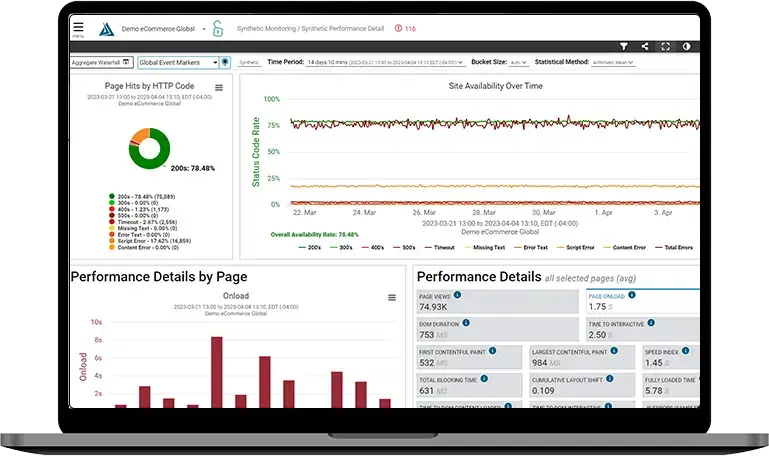The image size is (769, 456).
Task: Select the Page Onload metric tile
Action: (643, 302)
